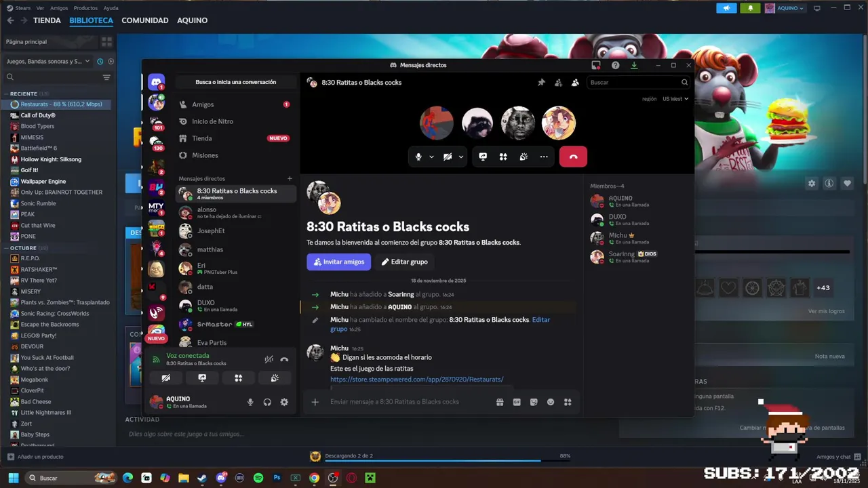This screenshot has width=868, height=488.
Task: Open Discord direct messages home icon
Action: [x=156, y=82]
